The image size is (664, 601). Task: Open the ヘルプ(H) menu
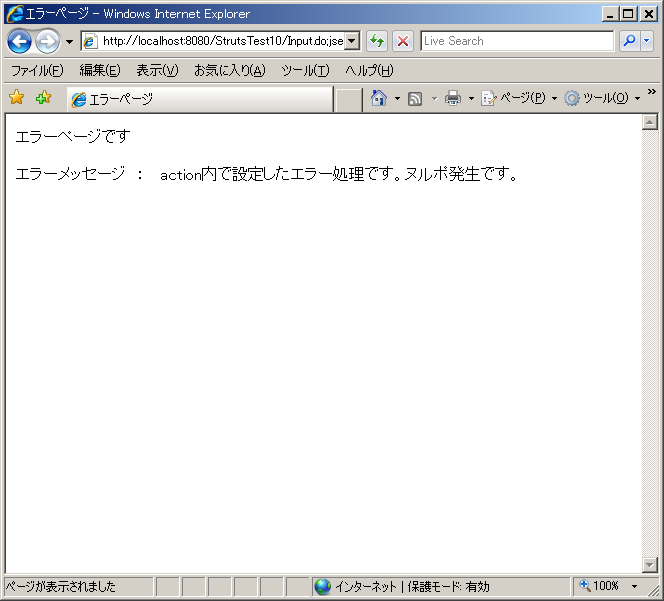pyautogui.click(x=369, y=70)
